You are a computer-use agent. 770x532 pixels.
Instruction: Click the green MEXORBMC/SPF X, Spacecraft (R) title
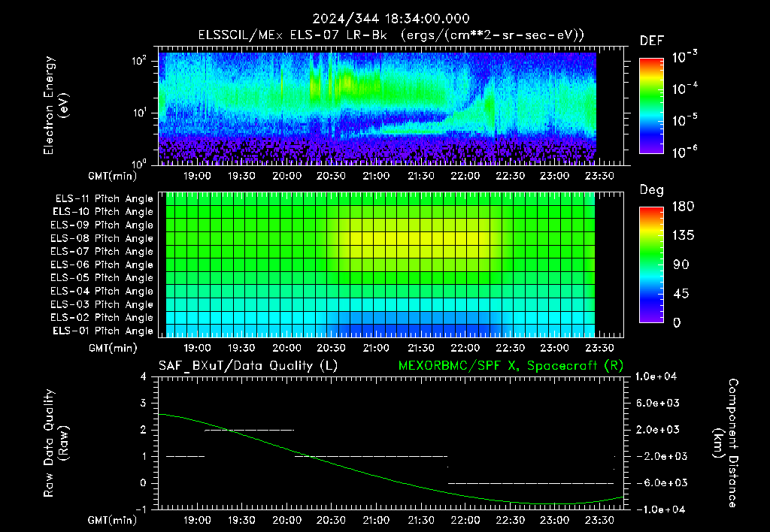click(511, 366)
